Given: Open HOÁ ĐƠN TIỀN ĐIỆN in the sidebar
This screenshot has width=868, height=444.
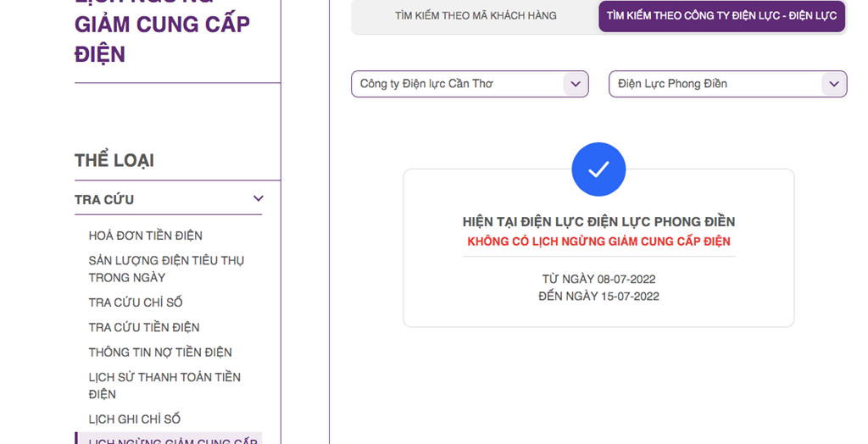Looking at the screenshot, I should click(146, 236).
